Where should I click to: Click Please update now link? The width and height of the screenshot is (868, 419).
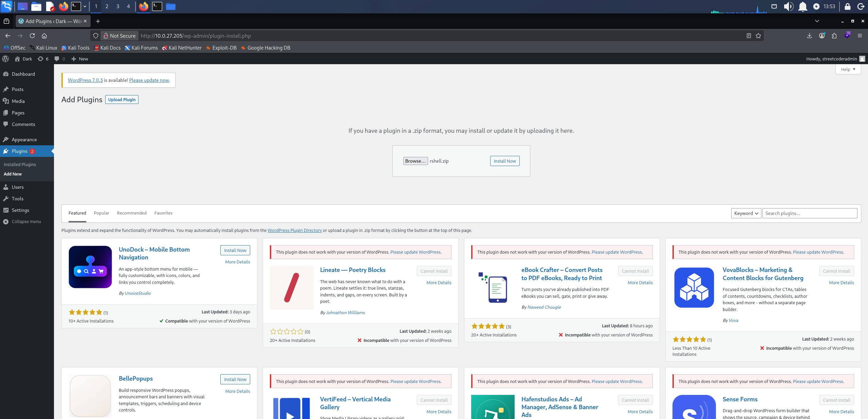coord(149,80)
